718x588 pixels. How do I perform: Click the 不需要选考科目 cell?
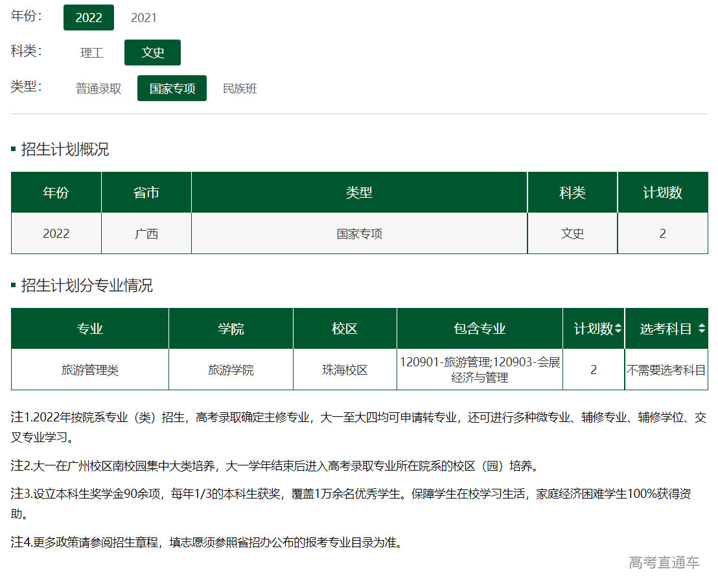click(x=666, y=370)
